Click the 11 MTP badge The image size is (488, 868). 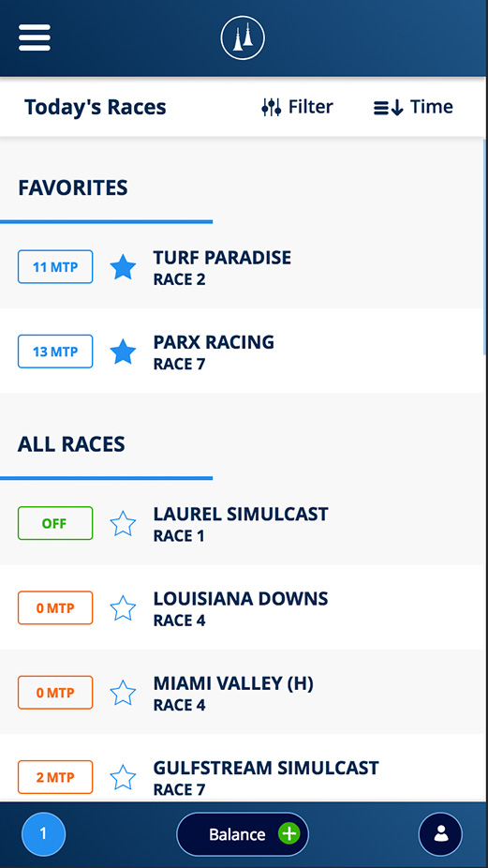click(55, 267)
